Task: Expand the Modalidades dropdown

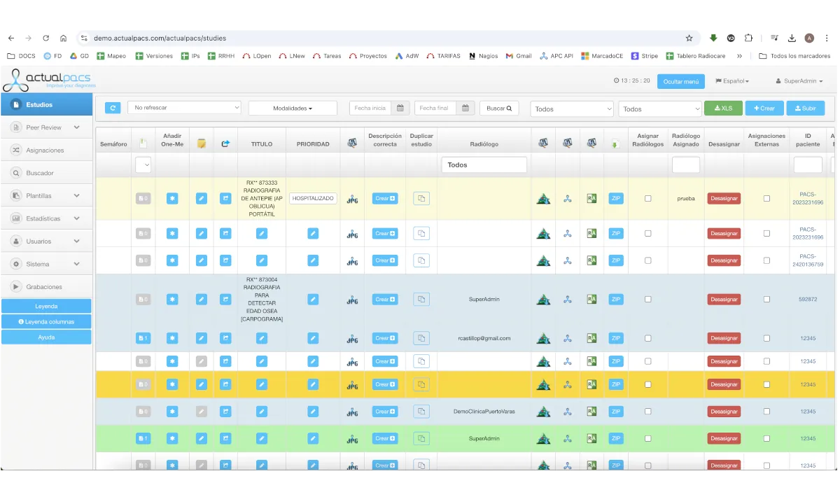Action: coord(293,108)
